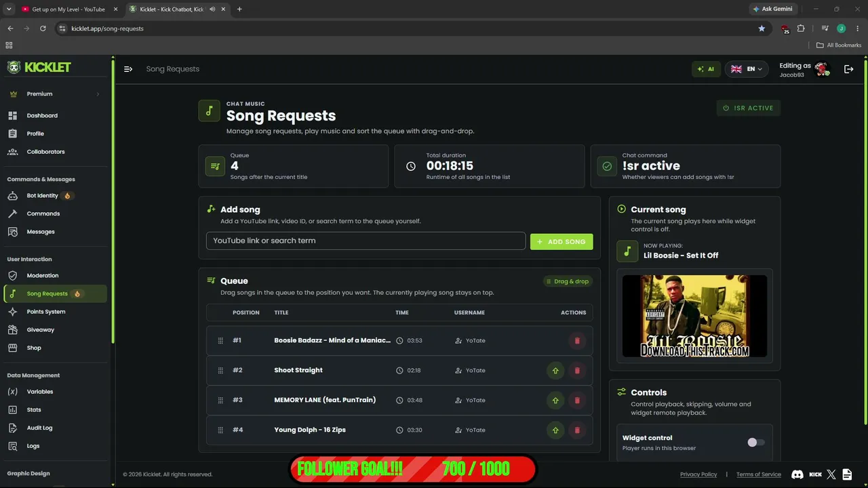Click the "03:53" duration of song #1
The image size is (868, 488).
tap(414, 340)
